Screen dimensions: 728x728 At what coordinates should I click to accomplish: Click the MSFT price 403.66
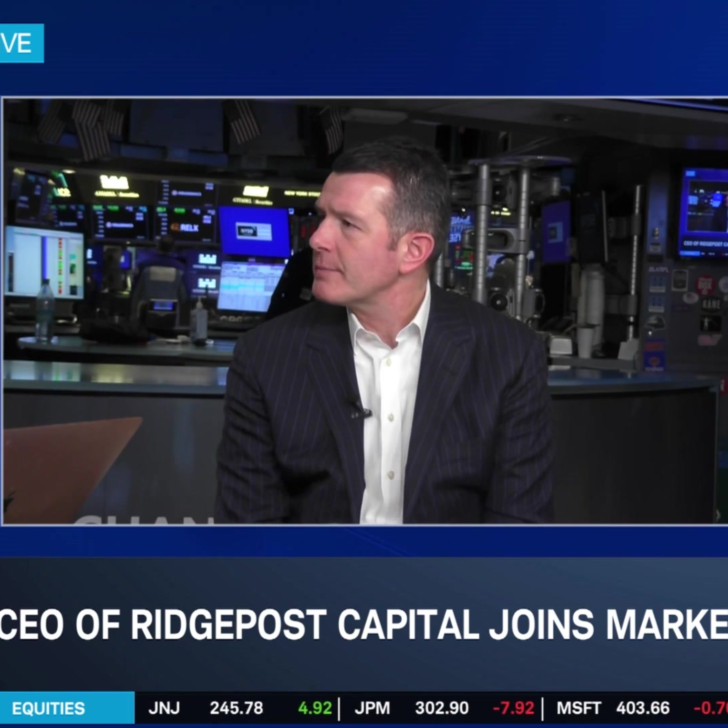coord(643,708)
